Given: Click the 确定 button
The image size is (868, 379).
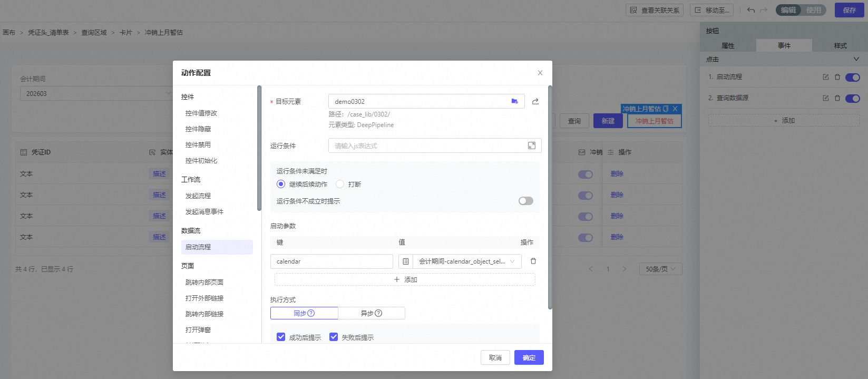Looking at the screenshot, I should pyautogui.click(x=529, y=357).
